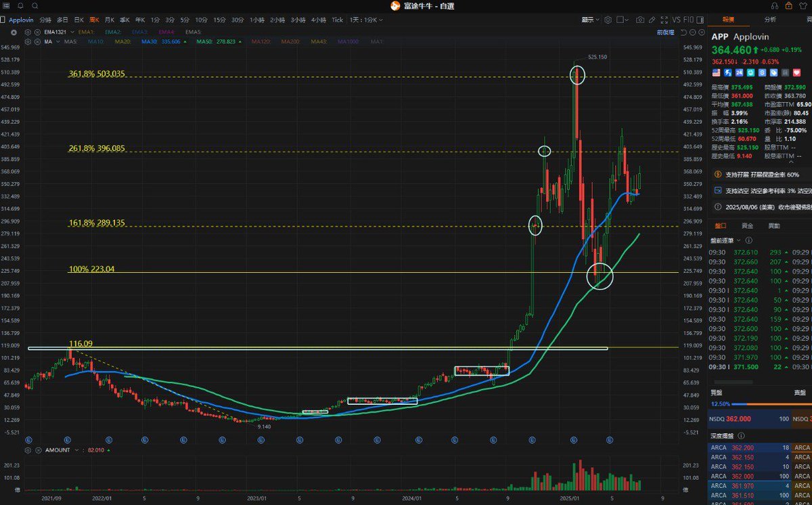
Task: Click the 261.8% 396.085 Fibonacci label
Action: pos(97,148)
